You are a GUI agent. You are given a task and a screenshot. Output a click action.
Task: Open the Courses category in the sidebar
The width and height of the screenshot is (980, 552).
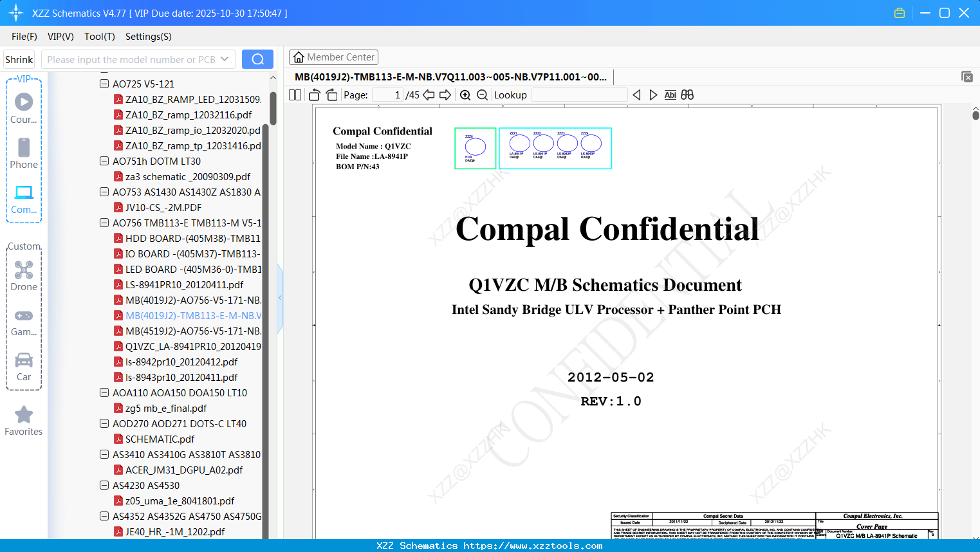point(24,109)
